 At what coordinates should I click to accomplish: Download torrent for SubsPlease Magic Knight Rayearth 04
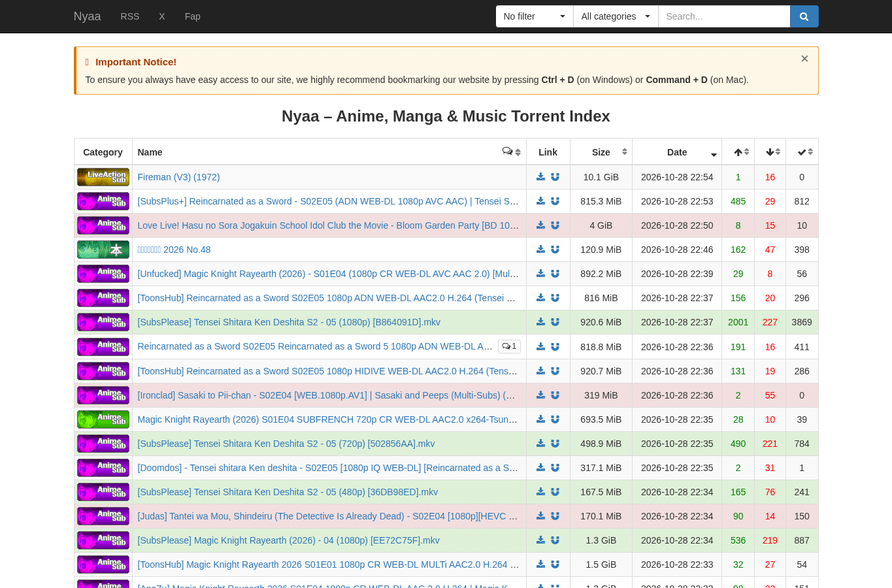(540, 540)
